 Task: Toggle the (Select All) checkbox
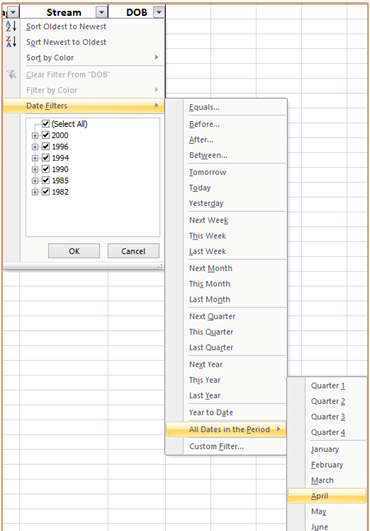click(x=46, y=124)
